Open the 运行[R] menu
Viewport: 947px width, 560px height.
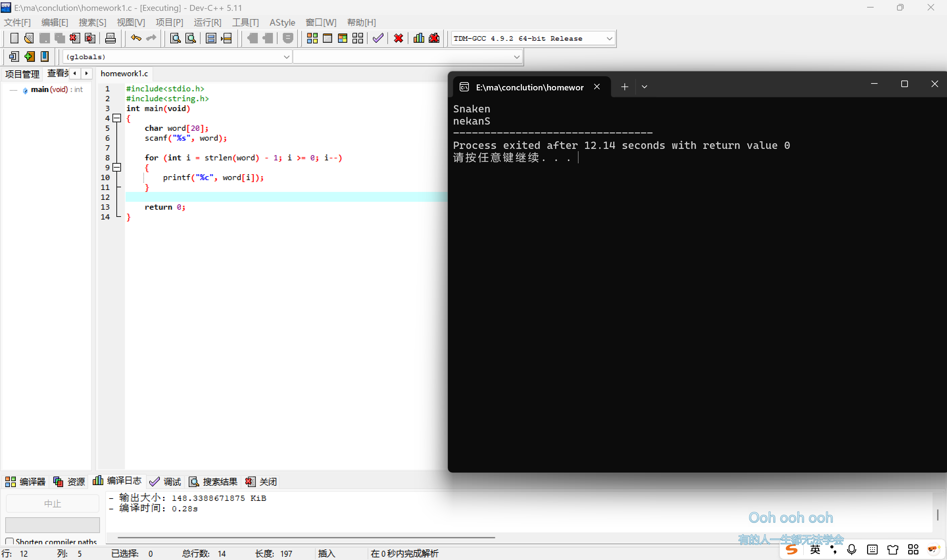207,23
